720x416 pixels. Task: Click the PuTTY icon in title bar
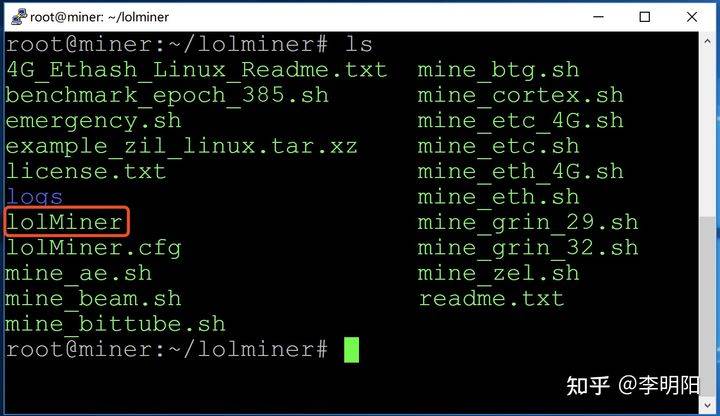18,17
